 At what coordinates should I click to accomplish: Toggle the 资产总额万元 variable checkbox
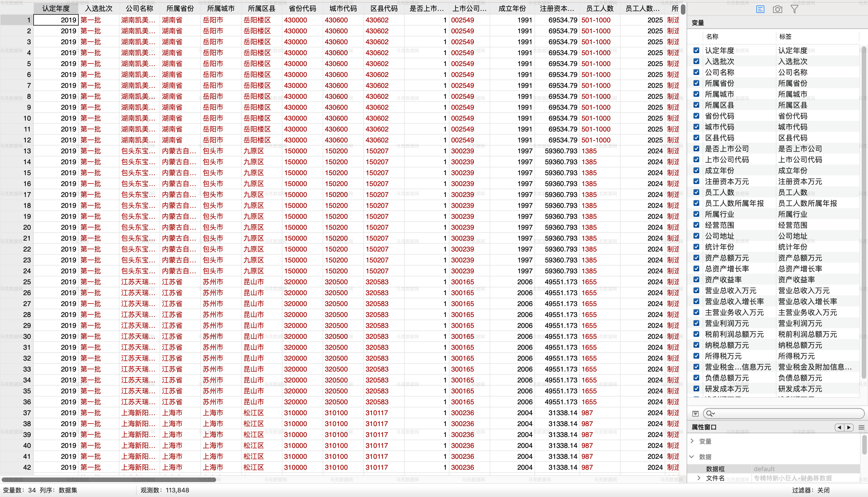[x=696, y=258]
